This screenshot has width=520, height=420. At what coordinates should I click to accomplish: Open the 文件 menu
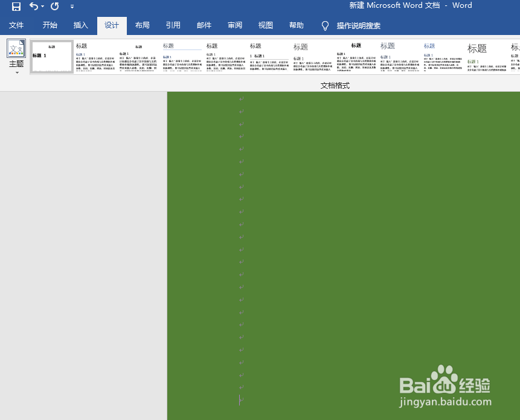[x=16, y=25]
